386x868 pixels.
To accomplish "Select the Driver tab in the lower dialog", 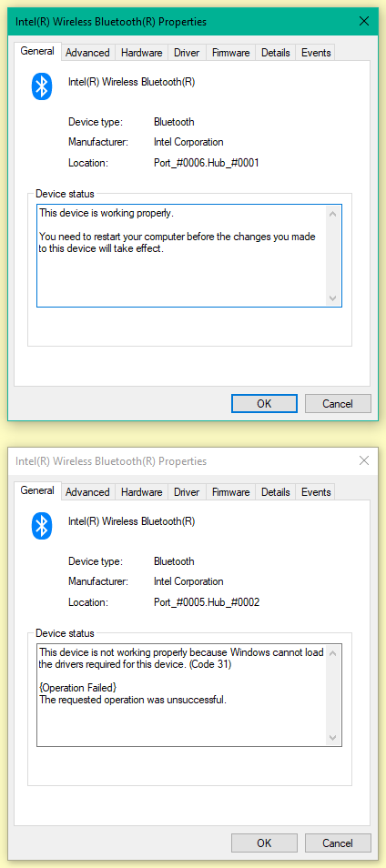I will coord(187,491).
